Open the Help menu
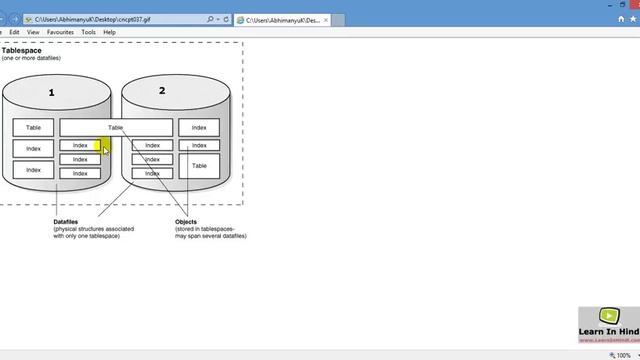The image size is (640, 360). (109, 32)
